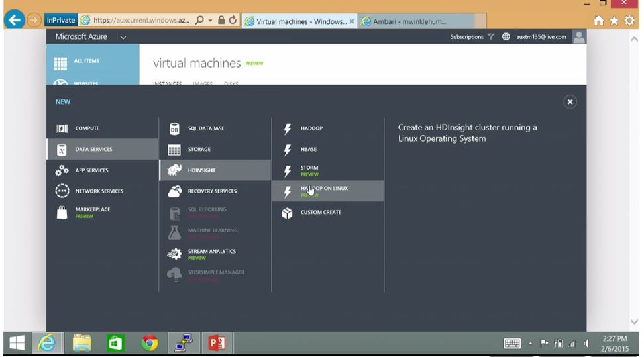Viewport: 644px width, 357px height.
Task: Open the Network Services icon
Action: 62,191
